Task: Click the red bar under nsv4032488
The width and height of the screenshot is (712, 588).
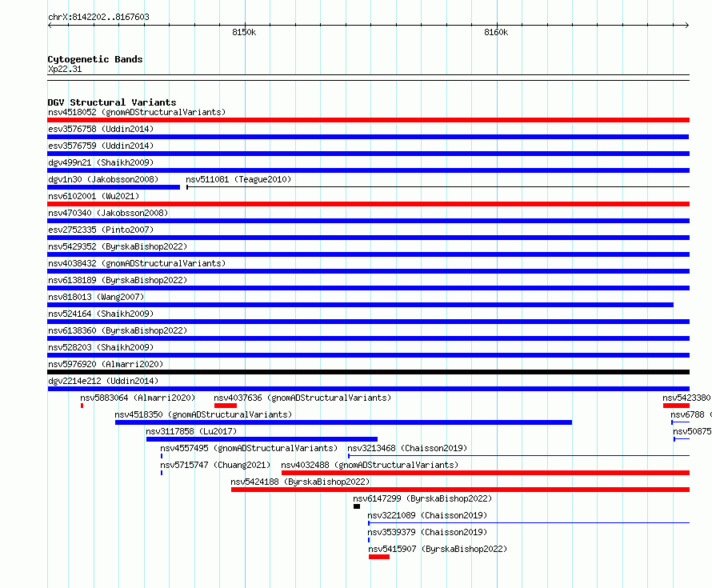Action: [x=486, y=473]
